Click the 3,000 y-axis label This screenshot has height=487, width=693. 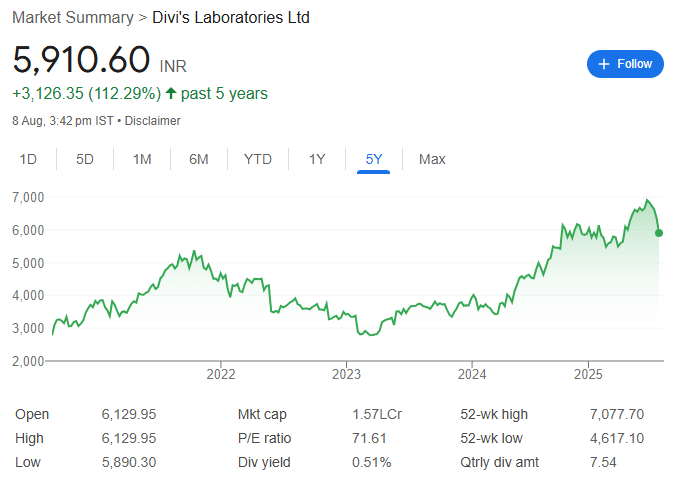pos(28,328)
